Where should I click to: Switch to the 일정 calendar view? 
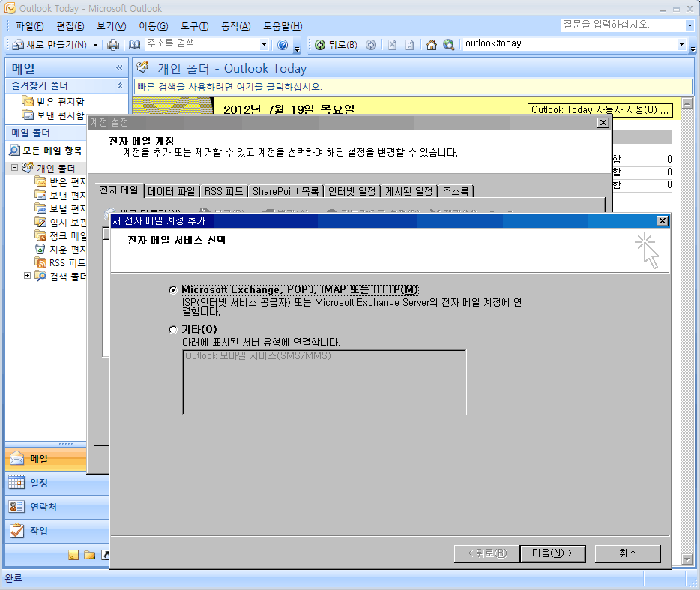coord(57,483)
